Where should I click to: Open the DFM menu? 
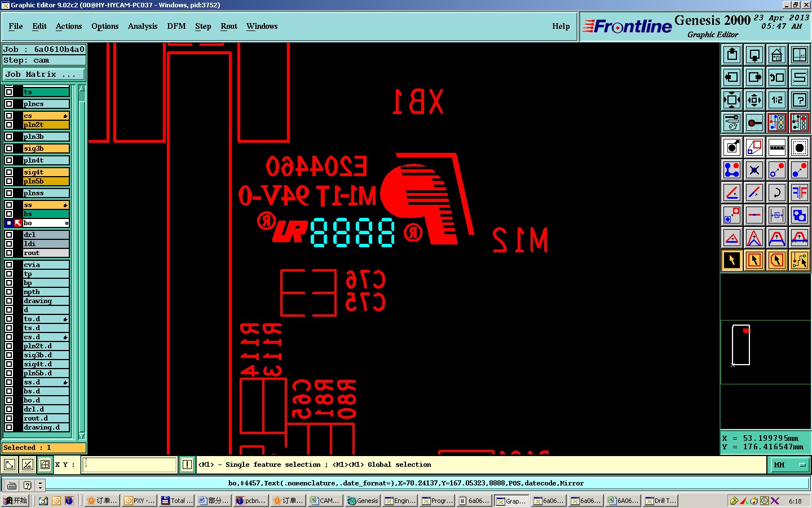(176, 27)
